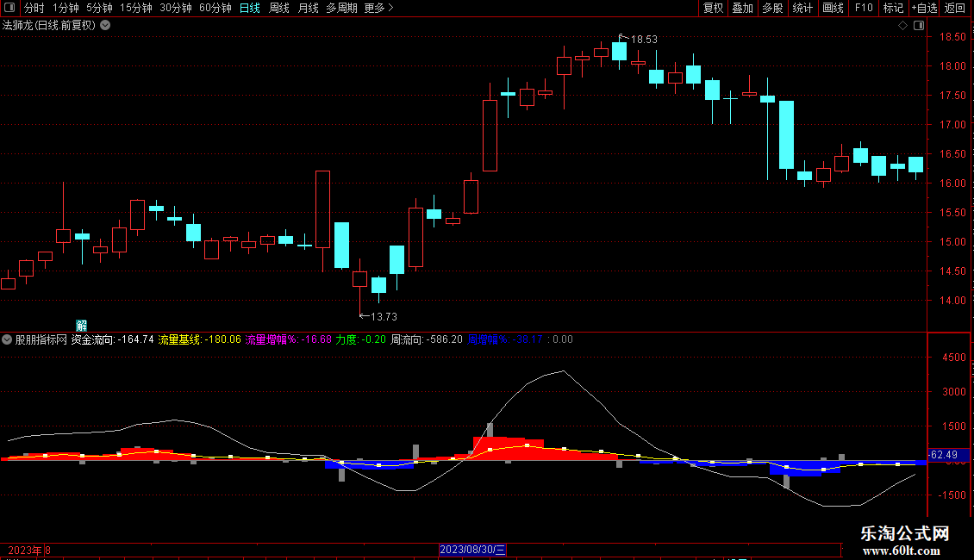Screen dimensions: 974x560
Task: Switch to the 月线 period
Action: (x=308, y=8)
